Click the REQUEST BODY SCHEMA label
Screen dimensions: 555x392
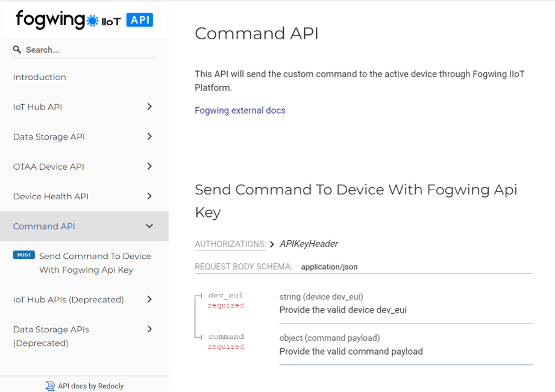[x=243, y=267]
